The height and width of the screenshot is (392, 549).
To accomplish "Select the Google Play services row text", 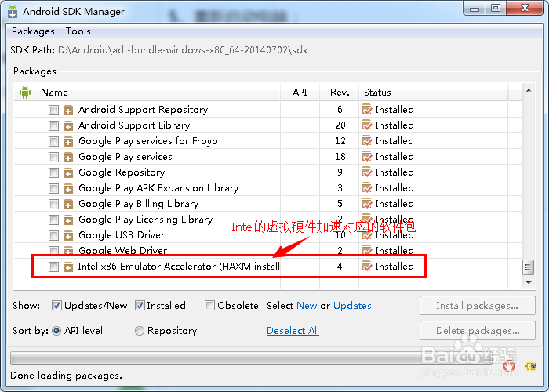I will pos(125,157).
